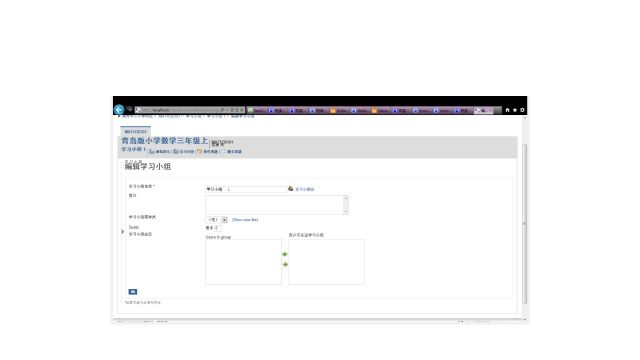The image size is (640, 360).
Task: Click the link next to the group name field
Action: tap(304, 189)
